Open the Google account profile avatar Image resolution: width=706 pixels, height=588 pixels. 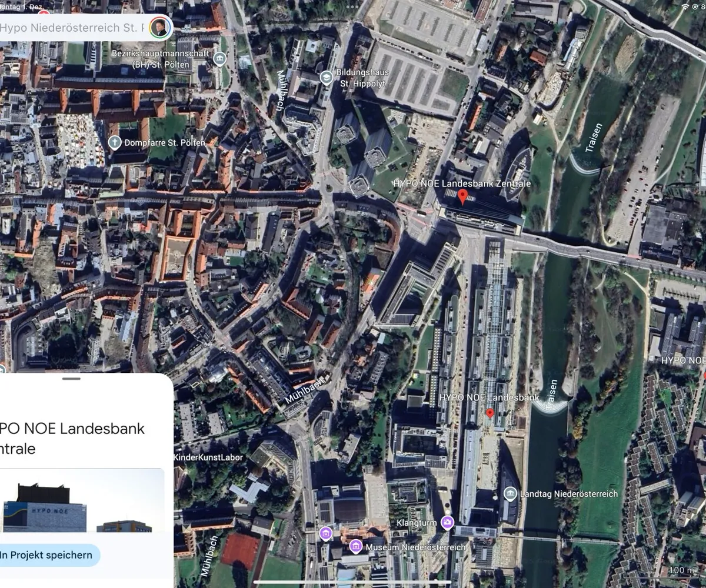click(159, 27)
